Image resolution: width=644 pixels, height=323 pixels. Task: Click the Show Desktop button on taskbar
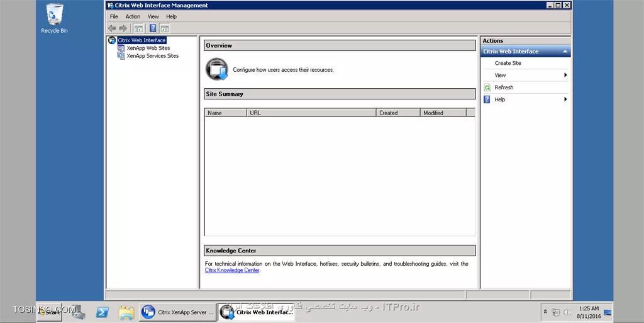pyautogui.click(x=608, y=312)
